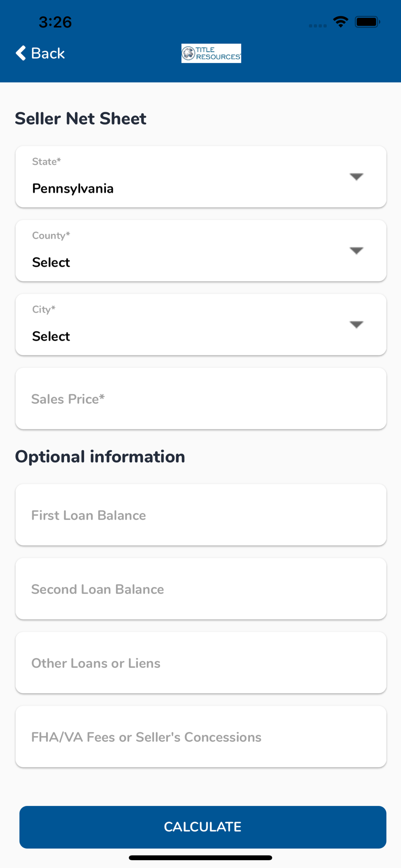Tap the Wi-Fi status icon
This screenshot has height=868, width=401.
click(341, 22)
